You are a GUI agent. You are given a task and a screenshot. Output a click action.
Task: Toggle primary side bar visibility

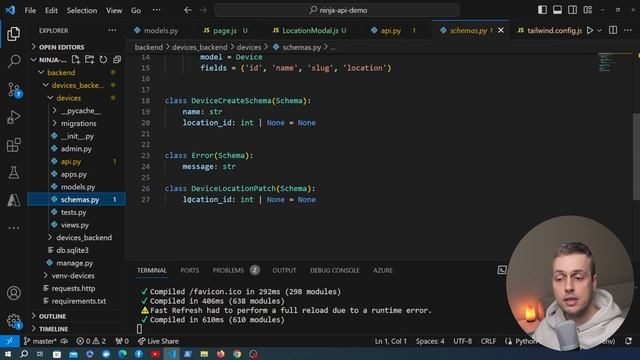click(x=542, y=10)
